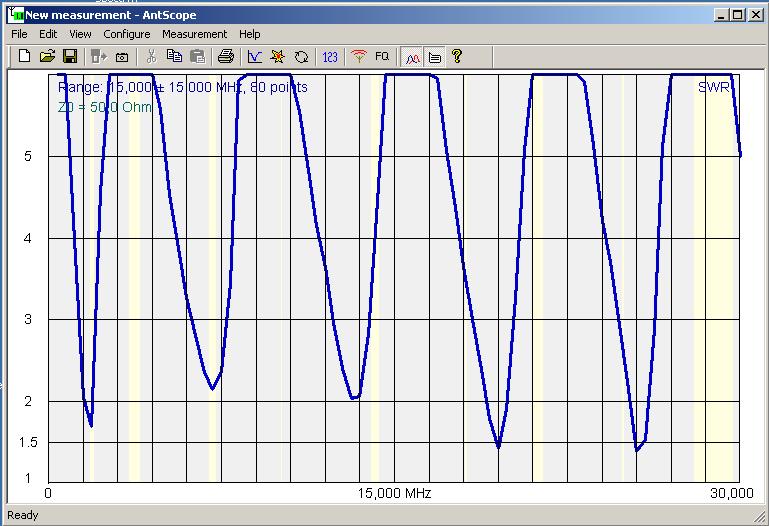Minimize the AntScope window
769x526 pixels.
pos(720,15)
